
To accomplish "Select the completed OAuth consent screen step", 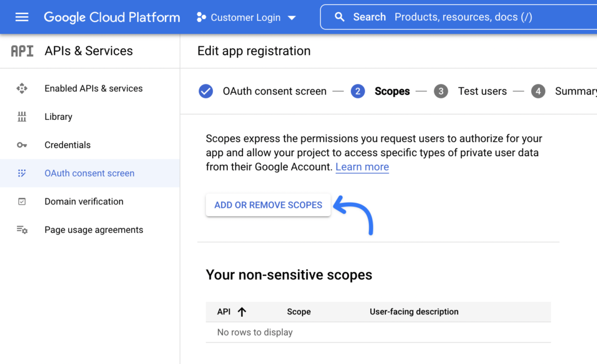I will [x=206, y=91].
